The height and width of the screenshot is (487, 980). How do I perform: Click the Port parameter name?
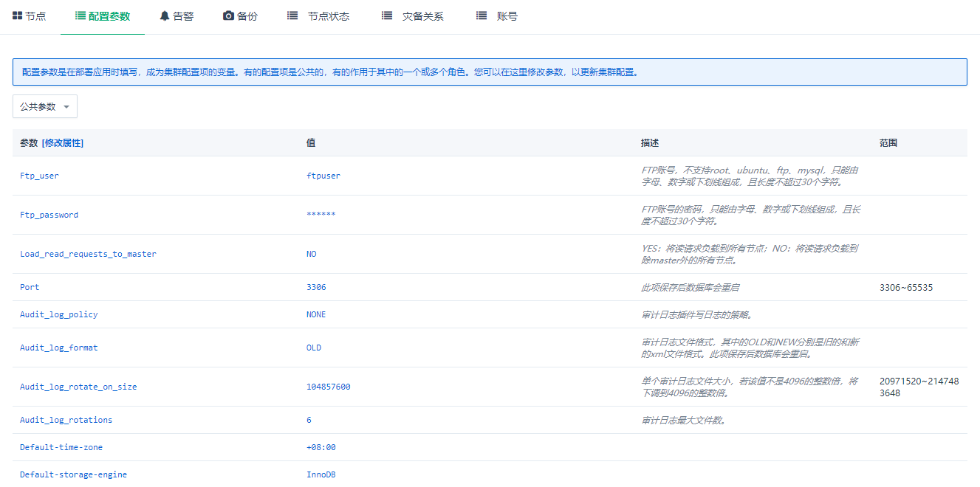tap(30, 287)
